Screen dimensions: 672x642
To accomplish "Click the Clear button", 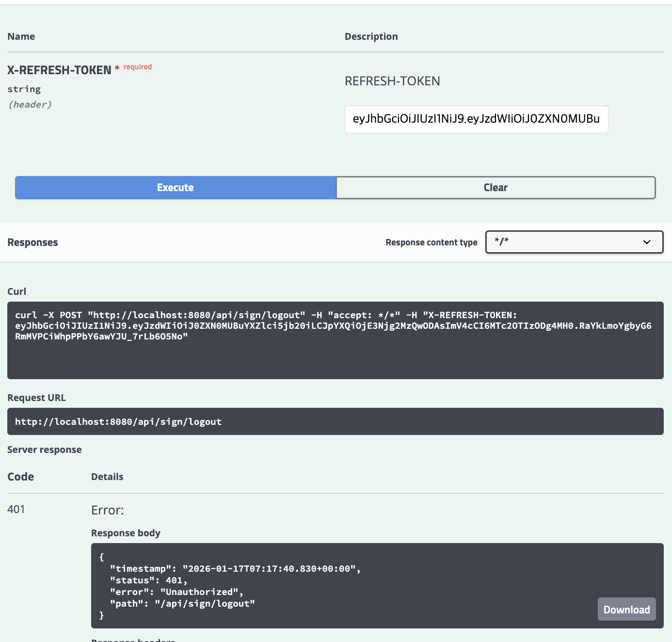I will 496,188.
